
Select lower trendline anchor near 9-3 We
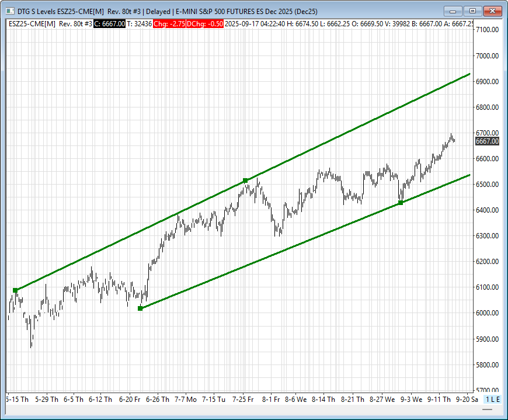click(401, 203)
